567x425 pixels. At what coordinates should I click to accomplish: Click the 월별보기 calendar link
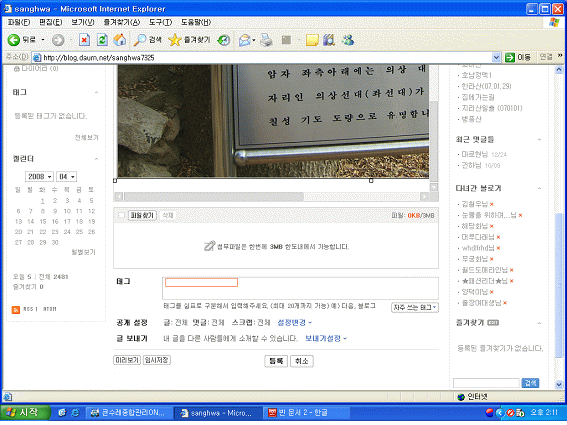coord(84,252)
